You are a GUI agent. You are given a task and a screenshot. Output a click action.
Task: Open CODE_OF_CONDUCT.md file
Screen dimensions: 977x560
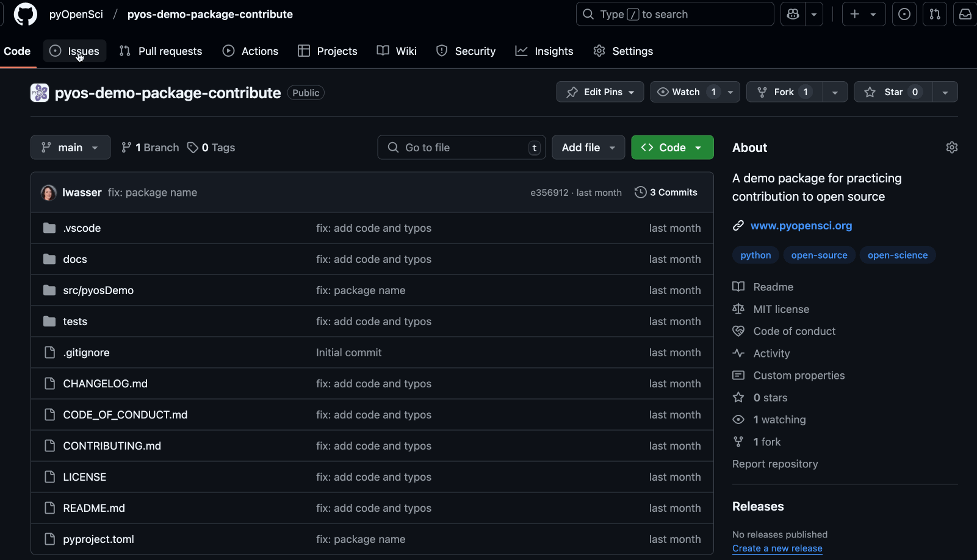coord(125,415)
